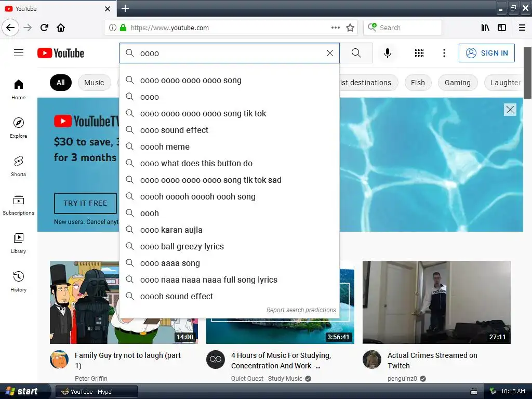Dismiss the YouTube TV banner ad
Screen dimensions: 532x399
pos(510,110)
